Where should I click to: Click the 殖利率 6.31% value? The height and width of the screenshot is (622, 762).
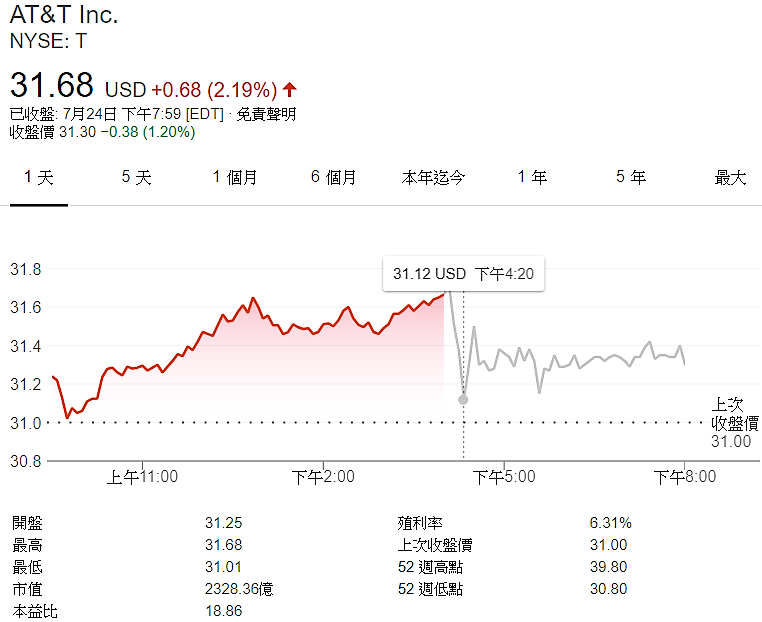click(x=610, y=523)
